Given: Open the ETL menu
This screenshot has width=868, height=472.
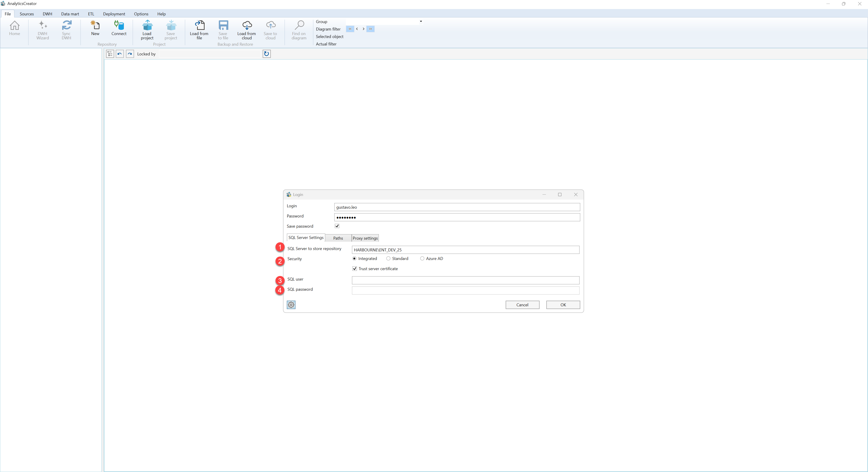Looking at the screenshot, I should (91, 14).
